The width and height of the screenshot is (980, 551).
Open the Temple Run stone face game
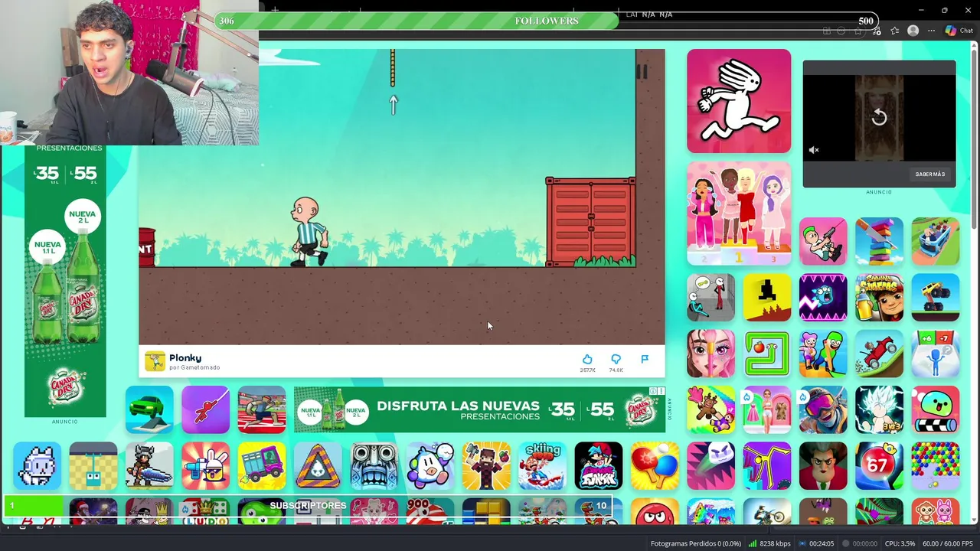coord(374,466)
